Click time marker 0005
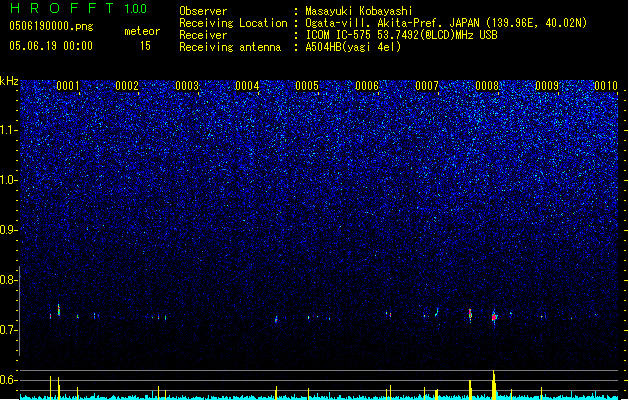This screenshot has width=629, height=400. point(307,86)
